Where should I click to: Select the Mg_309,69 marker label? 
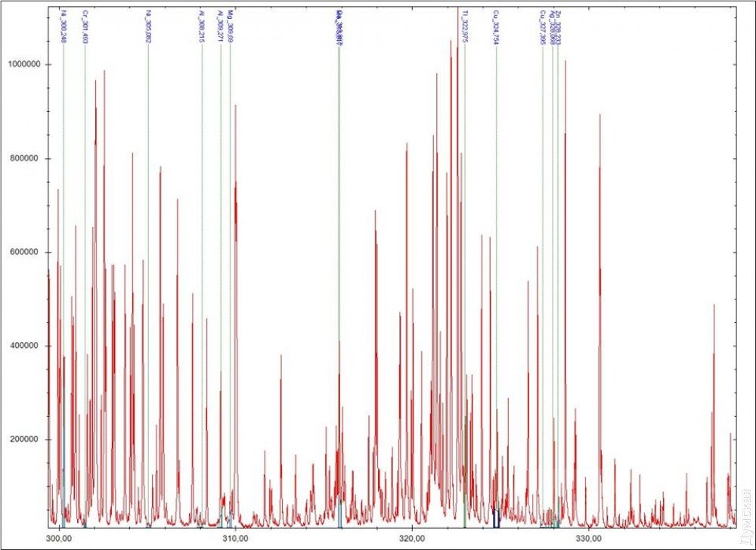pyautogui.click(x=230, y=25)
